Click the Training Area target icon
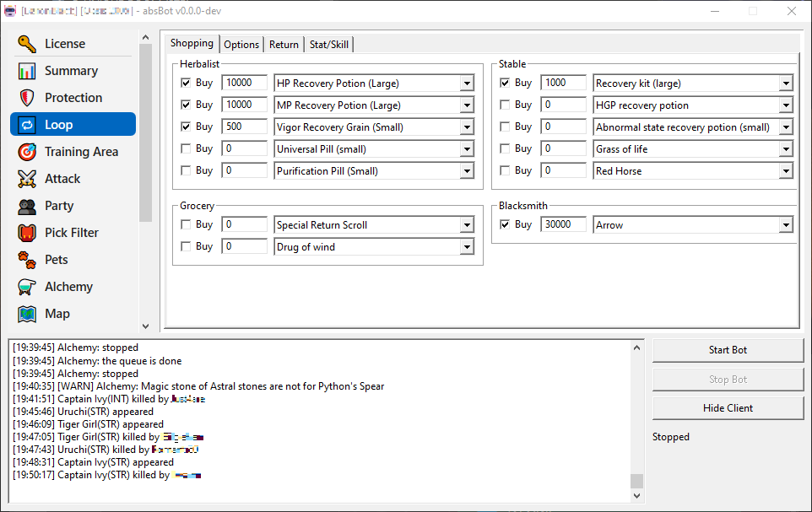The width and height of the screenshot is (812, 512). click(27, 152)
